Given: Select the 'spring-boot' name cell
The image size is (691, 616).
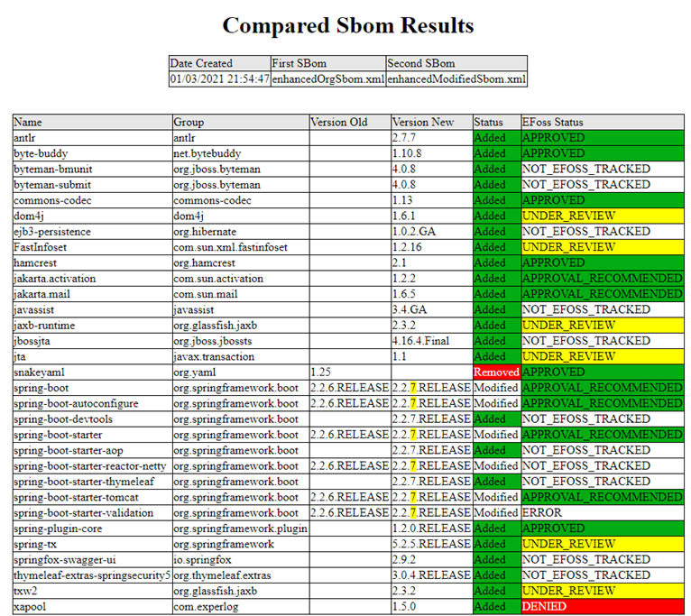Looking at the screenshot, I should (93, 388).
